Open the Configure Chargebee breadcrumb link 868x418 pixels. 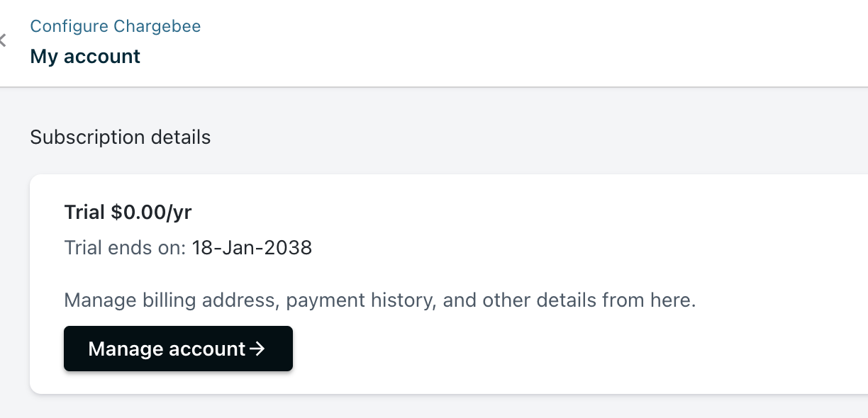pos(115,27)
